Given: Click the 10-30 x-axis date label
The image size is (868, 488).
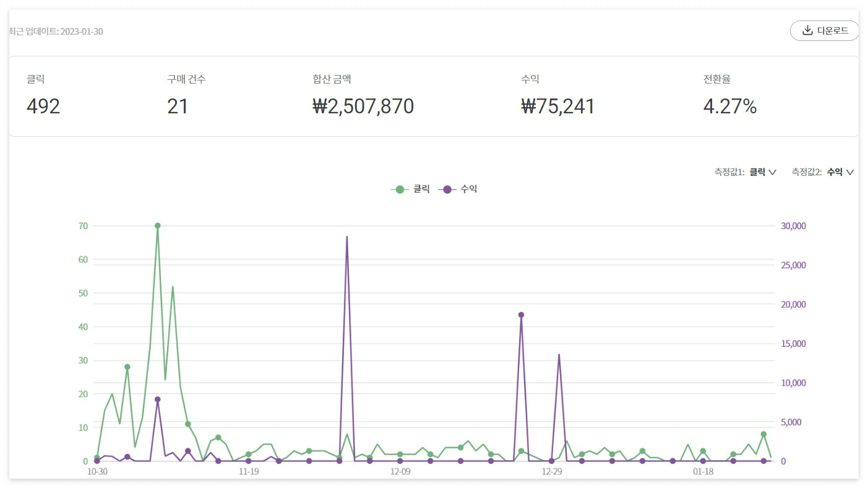Looking at the screenshot, I should coord(97,472).
